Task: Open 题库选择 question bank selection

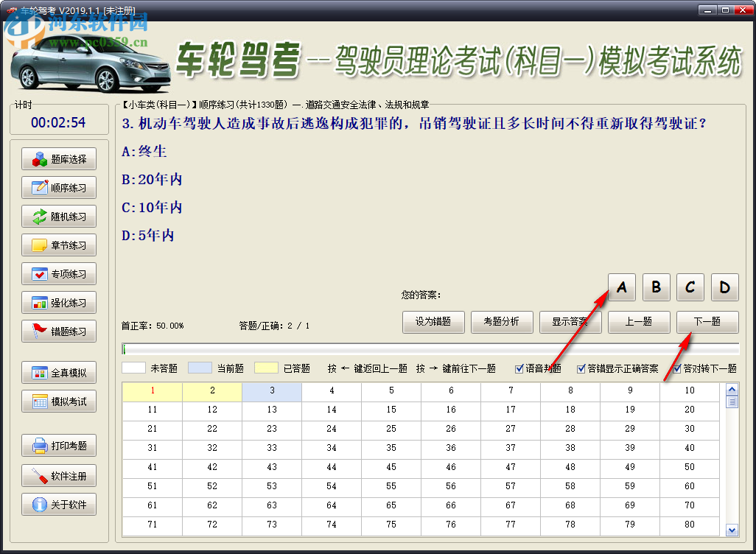Action: click(x=58, y=158)
